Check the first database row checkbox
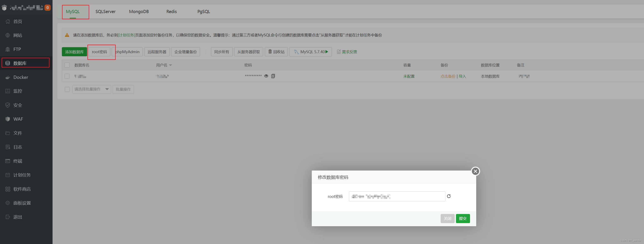The image size is (644, 244). (67, 76)
